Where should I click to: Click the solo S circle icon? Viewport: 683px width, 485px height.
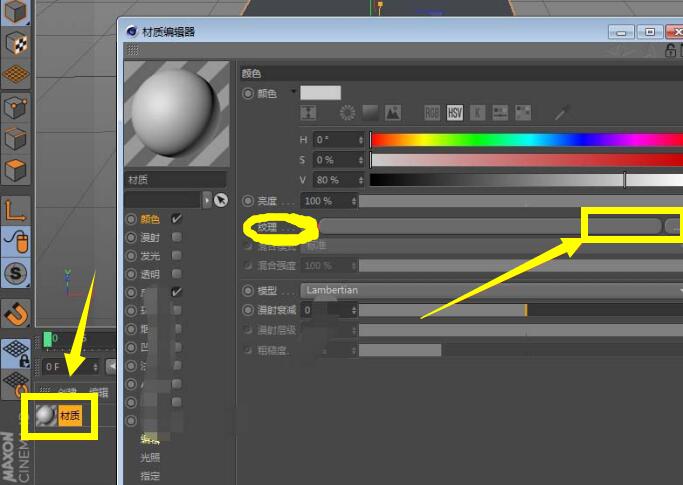[16, 273]
